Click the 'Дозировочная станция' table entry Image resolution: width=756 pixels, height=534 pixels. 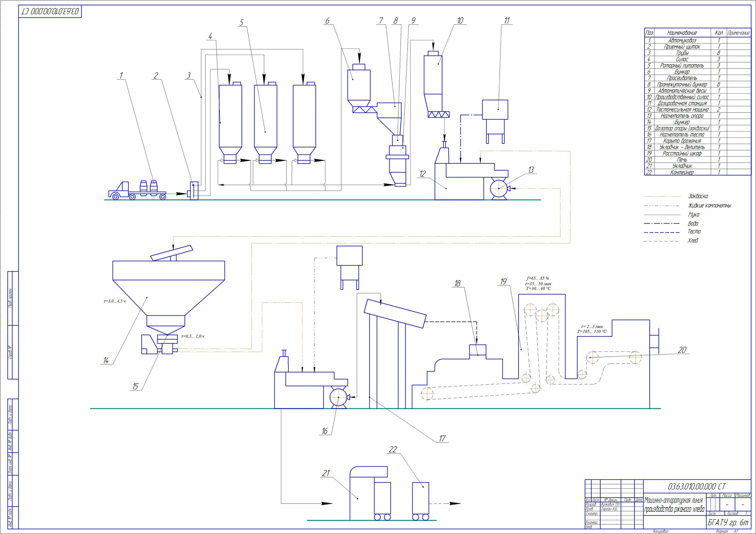682,103
